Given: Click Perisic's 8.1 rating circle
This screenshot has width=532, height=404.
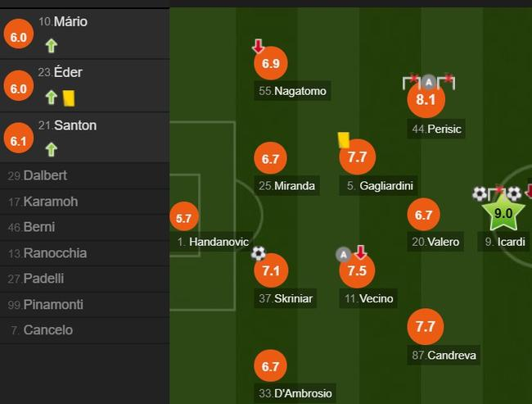Looking at the screenshot, I should pos(426,100).
